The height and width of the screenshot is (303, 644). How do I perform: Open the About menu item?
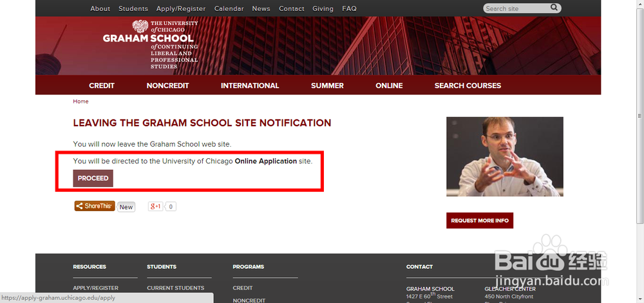tap(100, 8)
